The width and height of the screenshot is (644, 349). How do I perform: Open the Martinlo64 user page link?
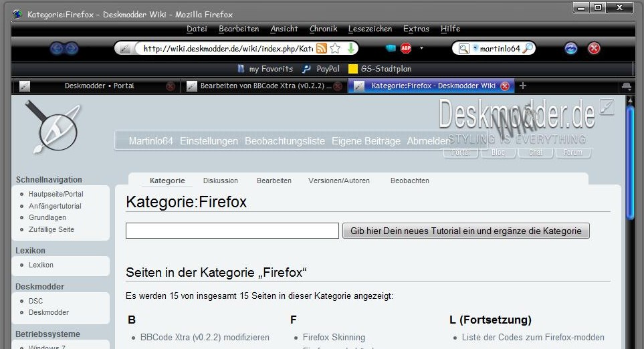pyautogui.click(x=150, y=141)
